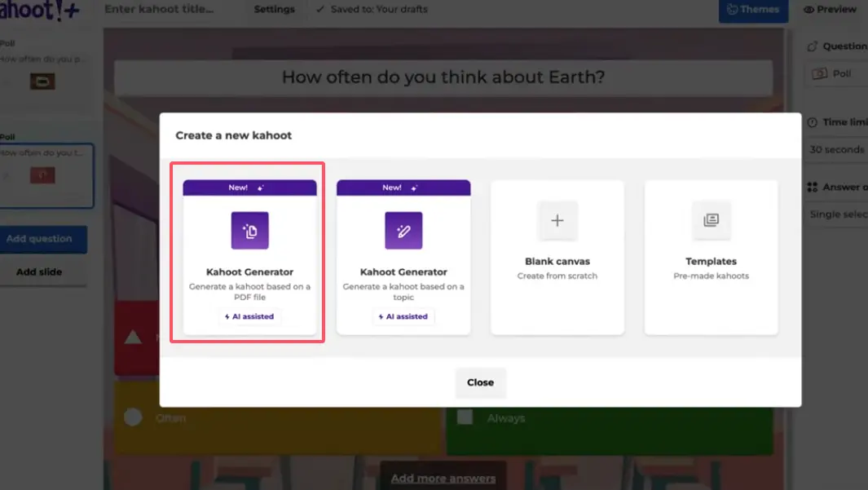
Task: Click the Templates library icon
Action: coord(711,220)
